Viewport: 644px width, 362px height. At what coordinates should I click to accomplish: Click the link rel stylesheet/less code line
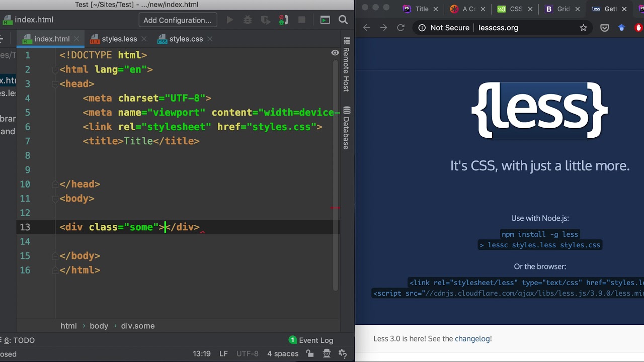click(x=526, y=283)
